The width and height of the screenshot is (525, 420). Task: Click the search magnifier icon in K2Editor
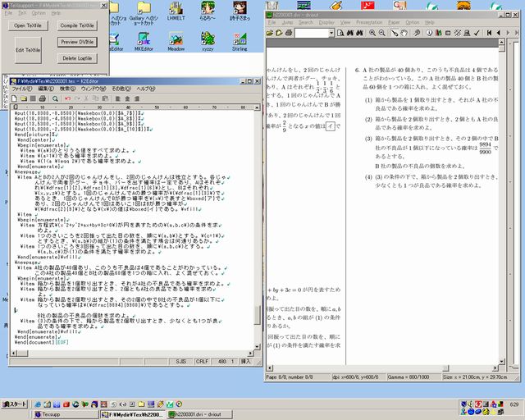(55, 98)
